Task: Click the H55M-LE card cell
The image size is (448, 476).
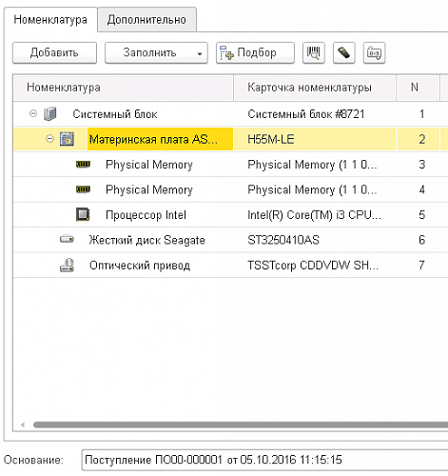Action: (x=315, y=139)
